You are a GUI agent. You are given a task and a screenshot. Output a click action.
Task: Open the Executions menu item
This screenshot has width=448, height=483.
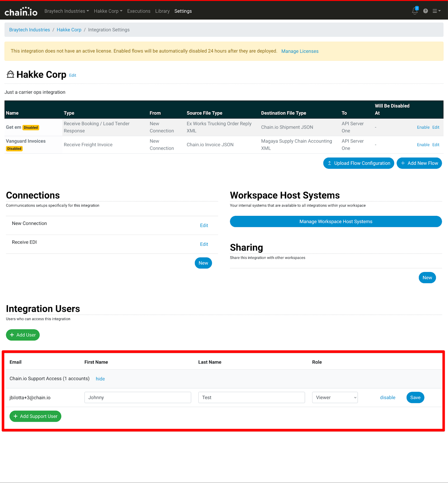point(139,11)
